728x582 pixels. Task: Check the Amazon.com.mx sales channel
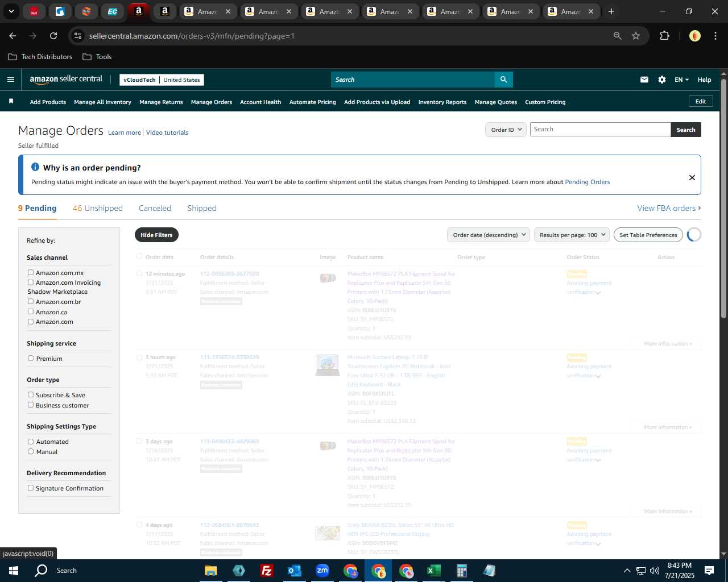(x=31, y=272)
